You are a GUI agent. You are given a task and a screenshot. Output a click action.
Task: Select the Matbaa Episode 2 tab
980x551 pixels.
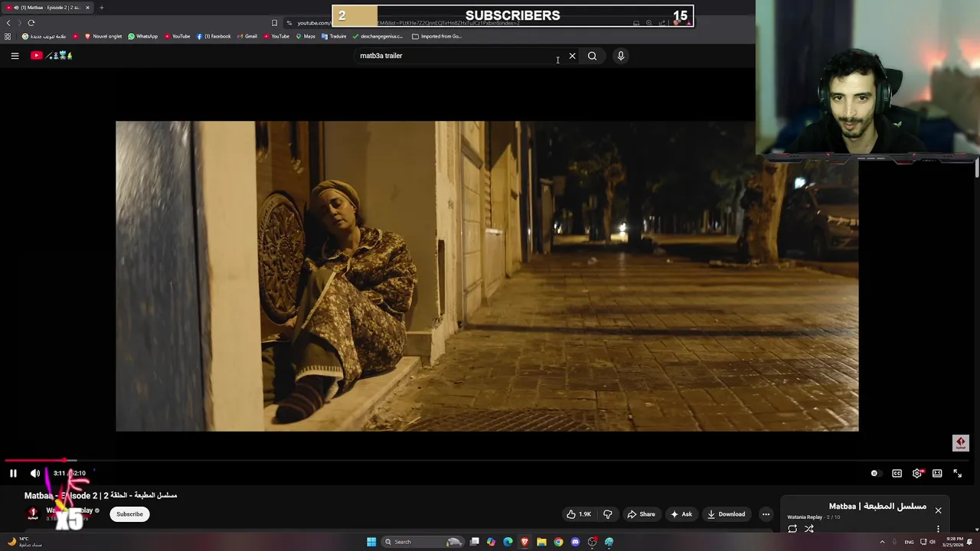(47, 8)
